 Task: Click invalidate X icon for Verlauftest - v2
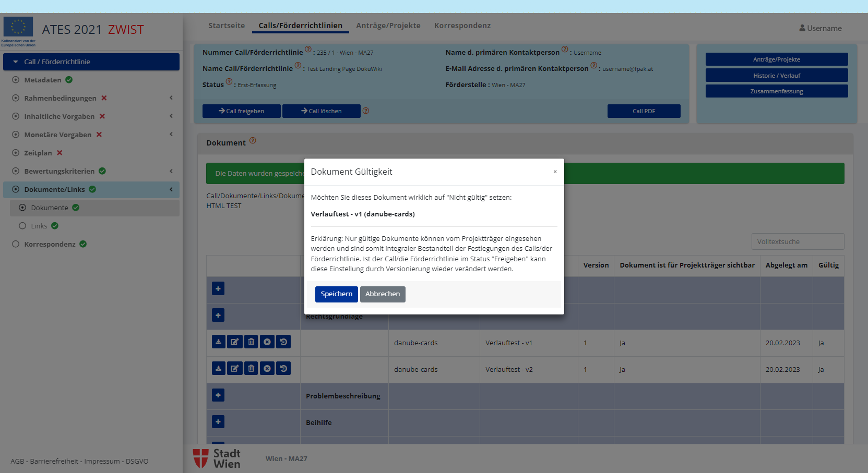pos(267,369)
